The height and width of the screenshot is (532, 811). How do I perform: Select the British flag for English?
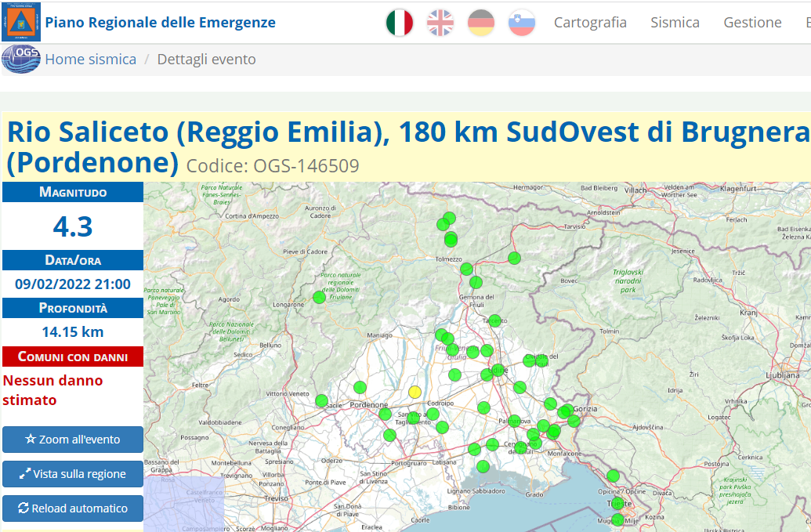440,23
